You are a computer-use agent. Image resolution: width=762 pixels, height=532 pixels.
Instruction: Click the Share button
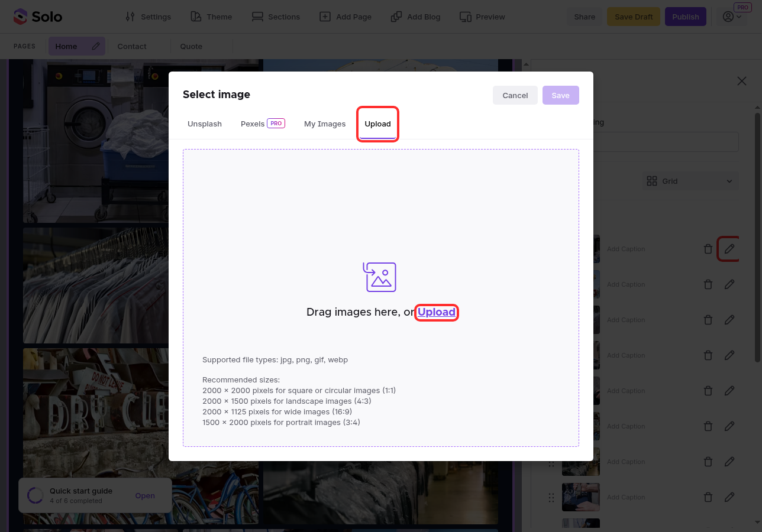585,17
